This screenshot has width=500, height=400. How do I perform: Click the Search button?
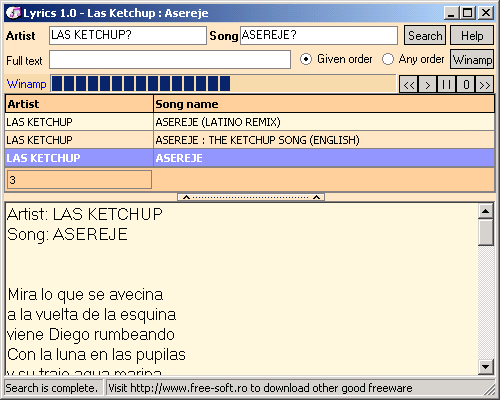pyautogui.click(x=425, y=35)
